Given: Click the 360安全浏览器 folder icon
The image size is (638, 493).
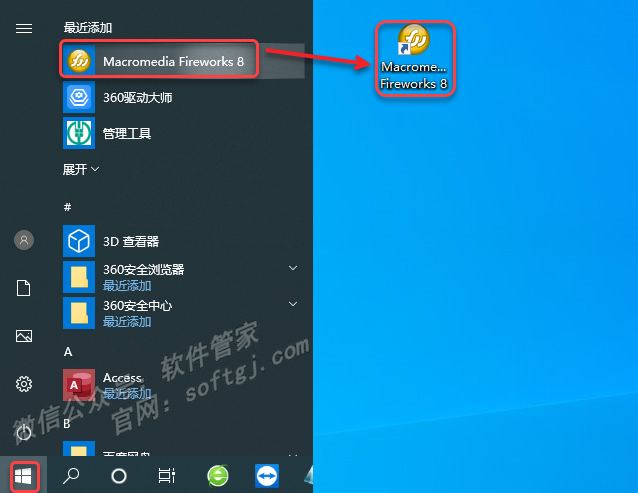Looking at the screenshot, I should pyautogui.click(x=79, y=277).
